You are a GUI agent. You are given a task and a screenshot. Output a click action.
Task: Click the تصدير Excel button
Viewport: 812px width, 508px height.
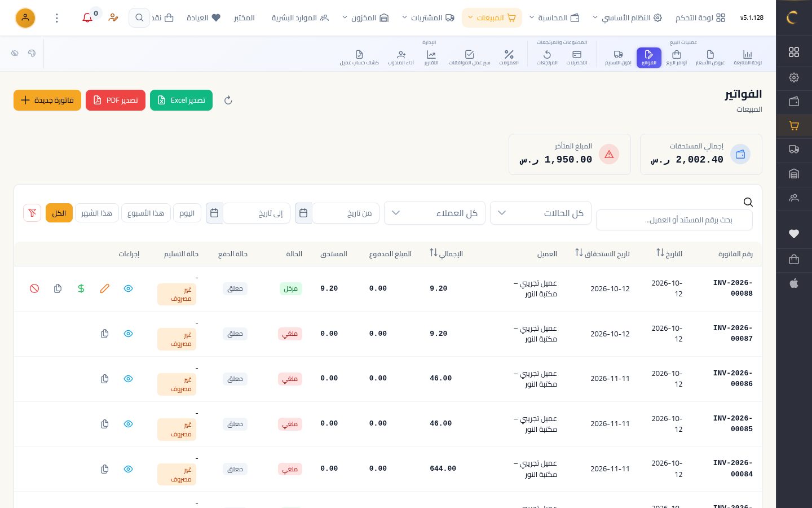coord(181,100)
